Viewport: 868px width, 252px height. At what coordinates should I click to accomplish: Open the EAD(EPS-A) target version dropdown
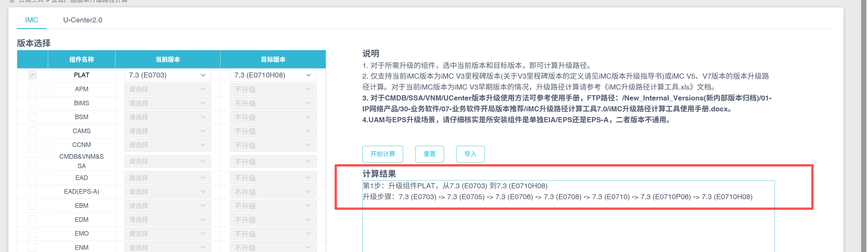point(273,192)
